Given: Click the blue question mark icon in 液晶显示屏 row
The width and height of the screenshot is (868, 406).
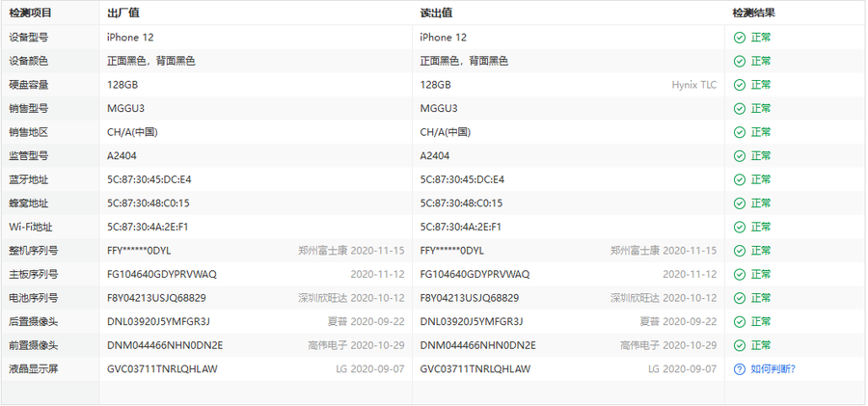Looking at the screenshot, I should tap(739, 369).
